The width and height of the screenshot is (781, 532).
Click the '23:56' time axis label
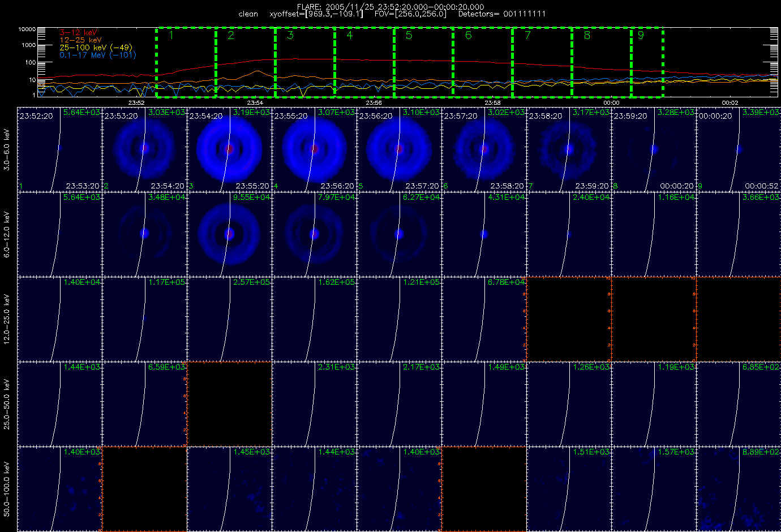coord(374,102)
